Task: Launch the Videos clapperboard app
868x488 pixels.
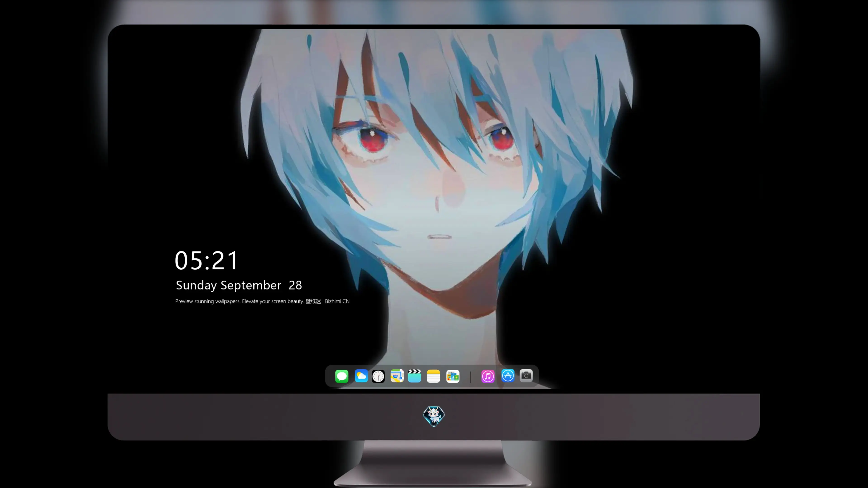Action: 415,376
